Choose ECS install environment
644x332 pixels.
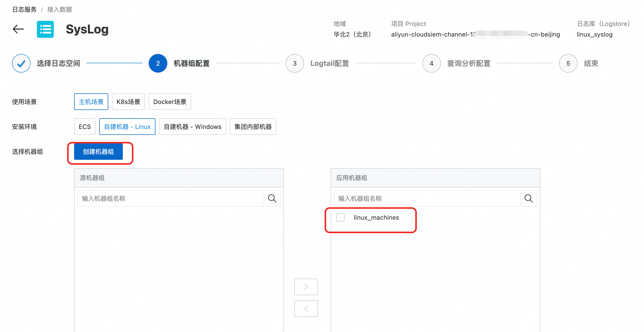point(85,127)
